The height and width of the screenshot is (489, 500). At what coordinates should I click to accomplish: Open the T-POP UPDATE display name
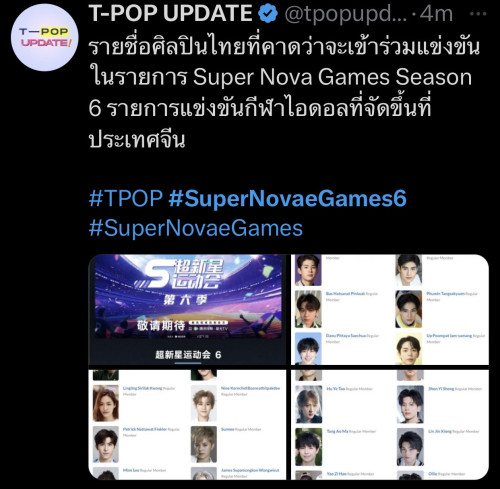pos(171,13)
